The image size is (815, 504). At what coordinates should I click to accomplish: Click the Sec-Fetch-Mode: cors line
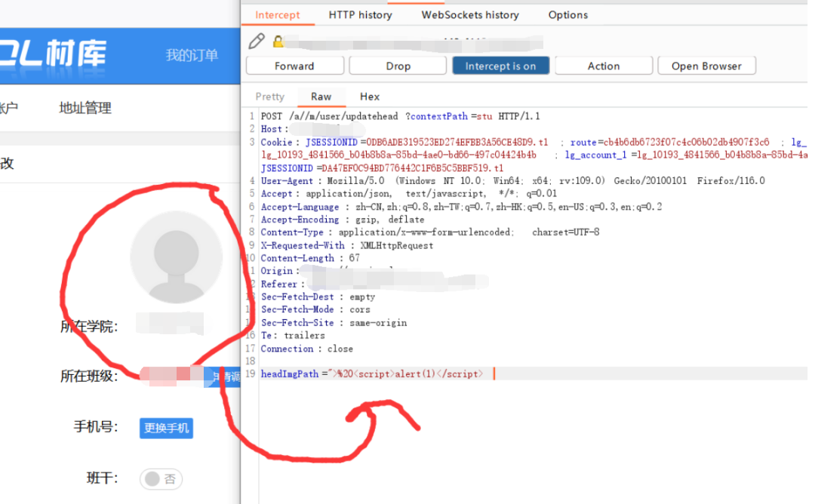(x=315, y=309)
